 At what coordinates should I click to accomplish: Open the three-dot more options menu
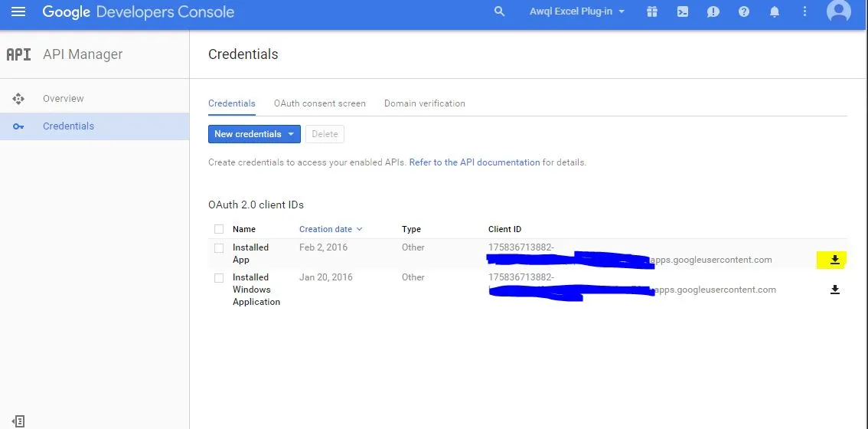[x=805, y=11]
